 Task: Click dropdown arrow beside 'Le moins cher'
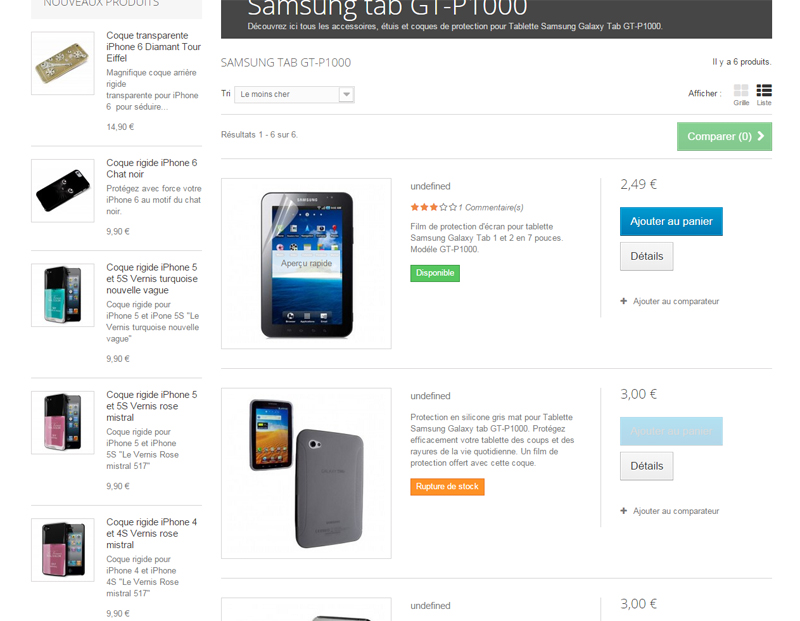346,94
